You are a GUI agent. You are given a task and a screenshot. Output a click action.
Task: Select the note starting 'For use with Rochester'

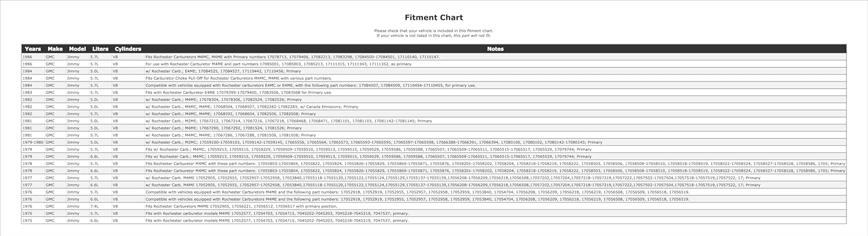click(278, 64)
